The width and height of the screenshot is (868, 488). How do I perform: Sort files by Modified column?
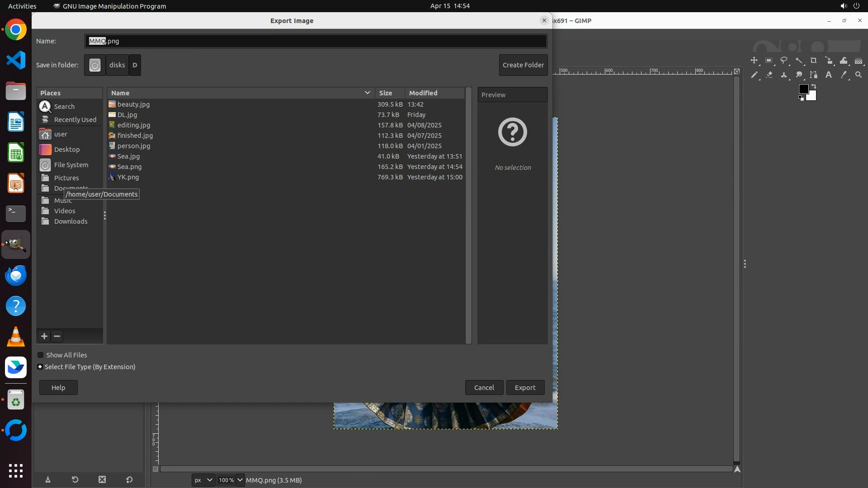click(423, 93)
